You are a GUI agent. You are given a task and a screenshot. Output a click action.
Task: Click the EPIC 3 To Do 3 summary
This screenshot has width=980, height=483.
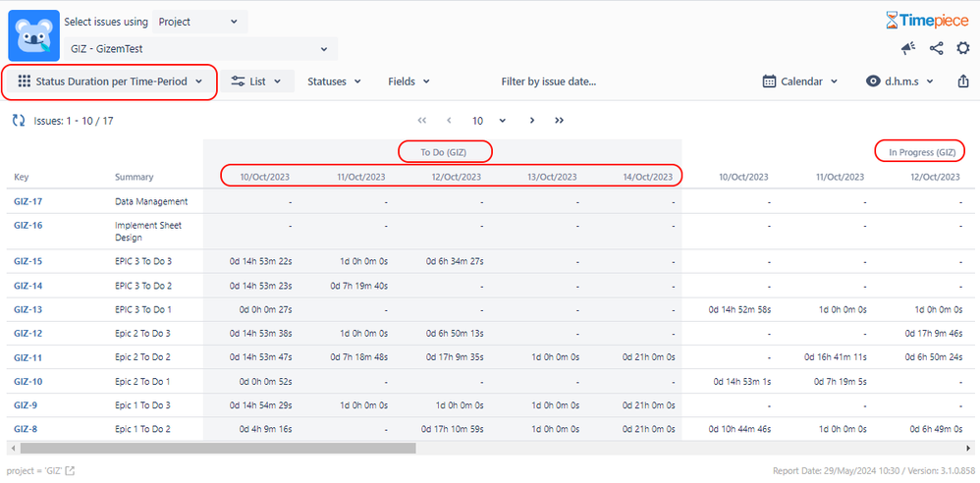tap(143, 261)
